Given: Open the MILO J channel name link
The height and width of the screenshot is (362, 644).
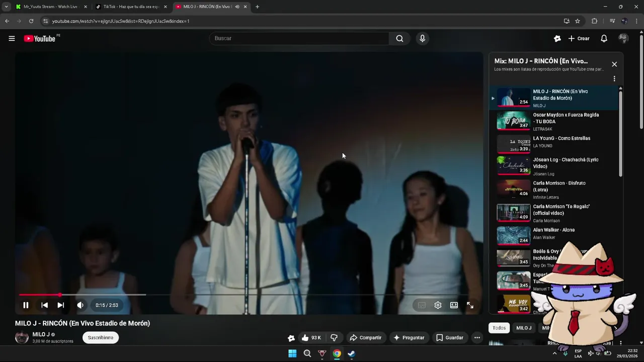Looking at the screenshot, I should (x=41, y=334).
